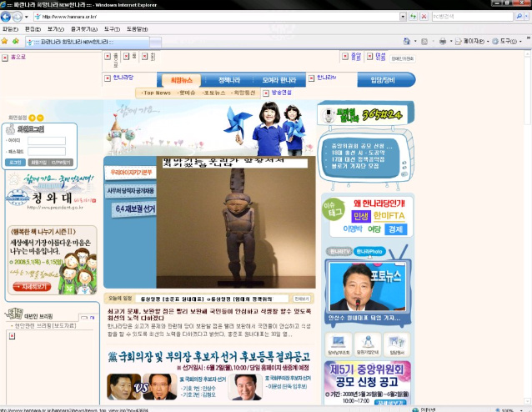Click the 포토뉴스 submenu item
The width and height of the screenshot is (532, 412).
213,93
